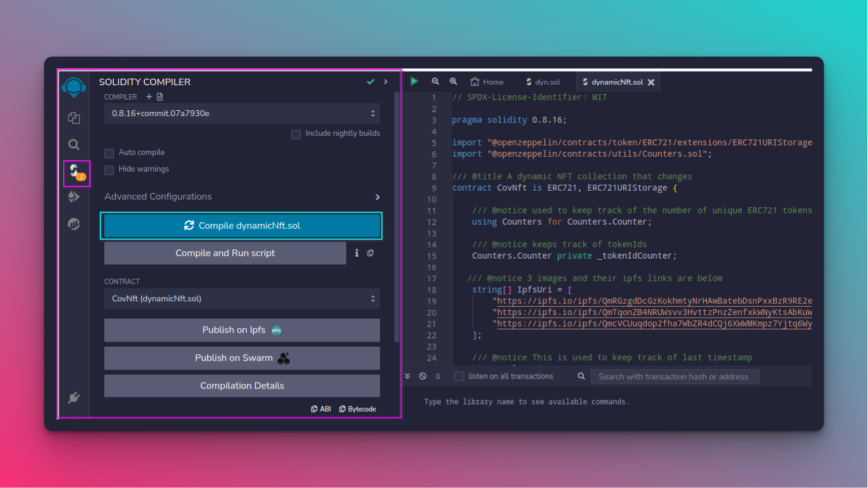Image resolution: width=868 pixels, height=488 pixels.
Task: Open the QmcVCUuqdop IPFS link on line 21
Action: click(x=655, y=324)
